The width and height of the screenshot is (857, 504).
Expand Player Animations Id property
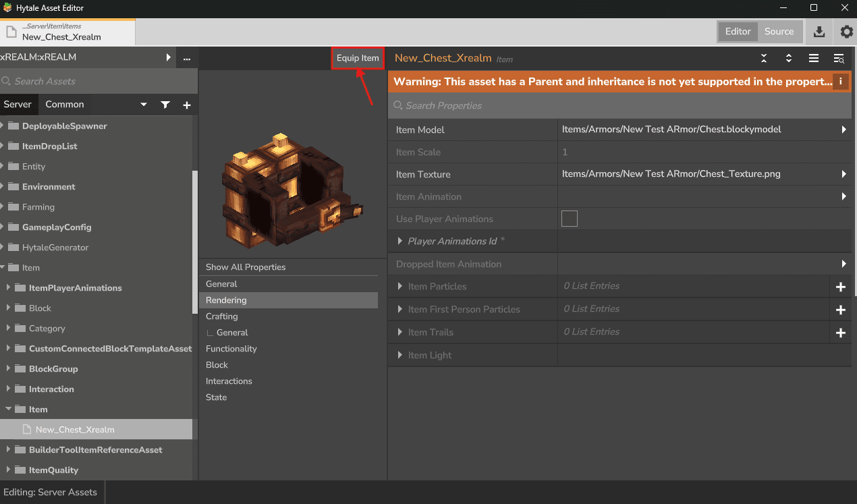coord(399,241)
